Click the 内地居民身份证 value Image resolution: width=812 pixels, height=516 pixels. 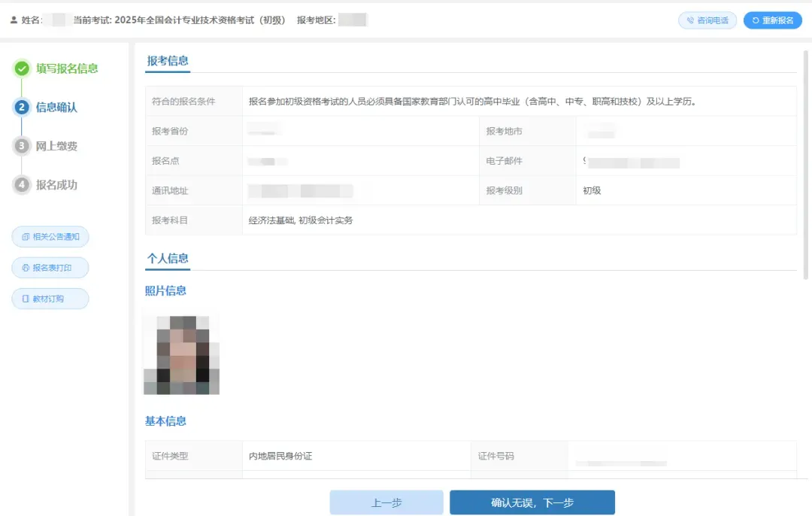click(280, 456)
